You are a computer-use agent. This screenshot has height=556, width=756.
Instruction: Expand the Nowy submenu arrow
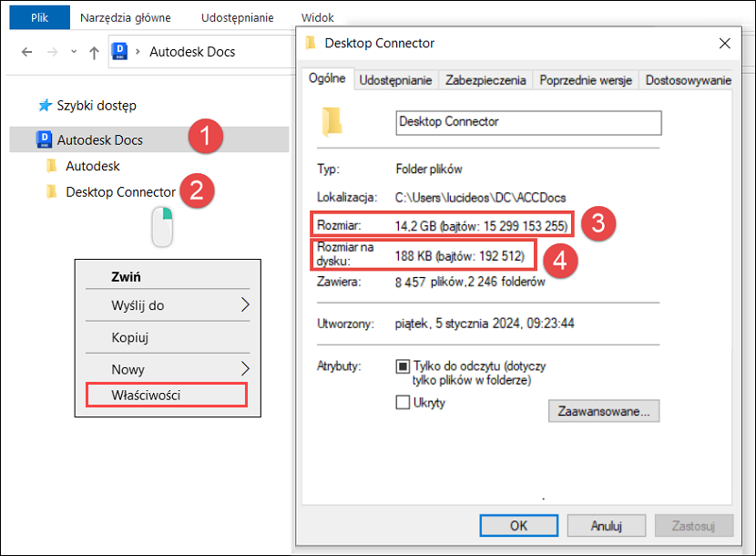coord(245,369)
